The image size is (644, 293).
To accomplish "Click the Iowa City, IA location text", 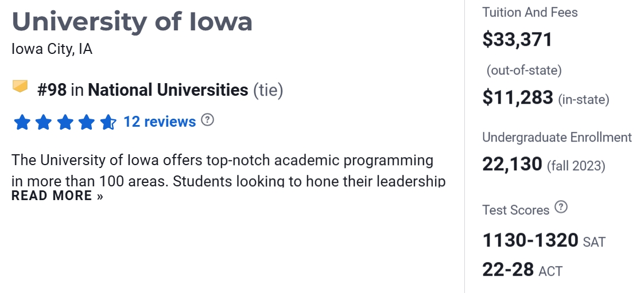I will coord(52,49).
